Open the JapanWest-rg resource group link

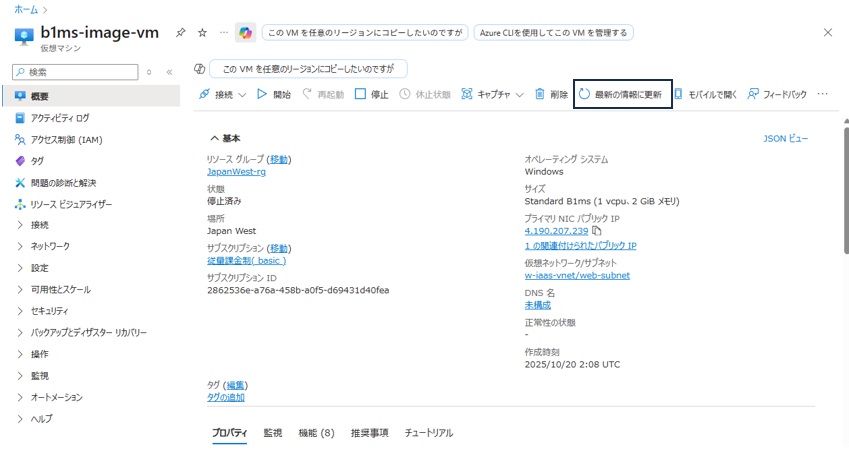click(236, 171)
